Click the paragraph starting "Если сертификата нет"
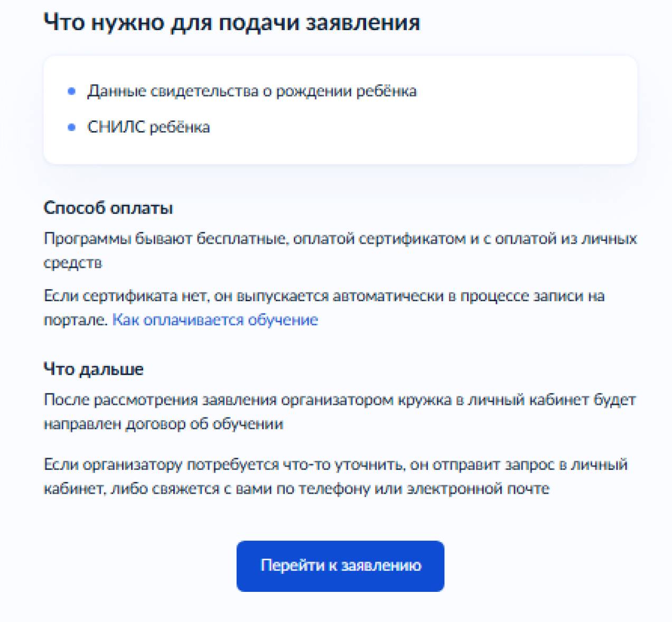This screenshot has width=672, height=622. tap(323, 296)
